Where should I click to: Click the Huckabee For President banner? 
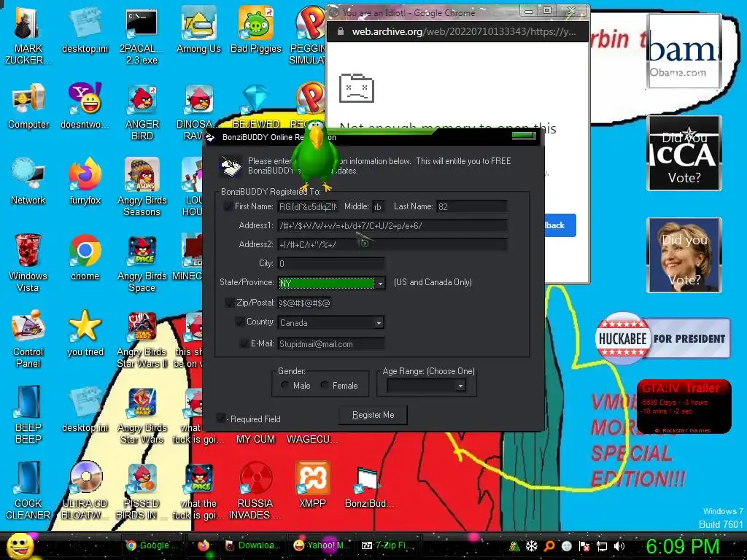pos(662,338)
